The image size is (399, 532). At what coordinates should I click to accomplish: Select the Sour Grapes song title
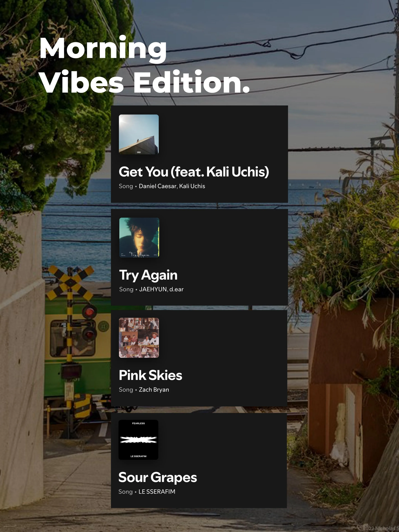158,478
